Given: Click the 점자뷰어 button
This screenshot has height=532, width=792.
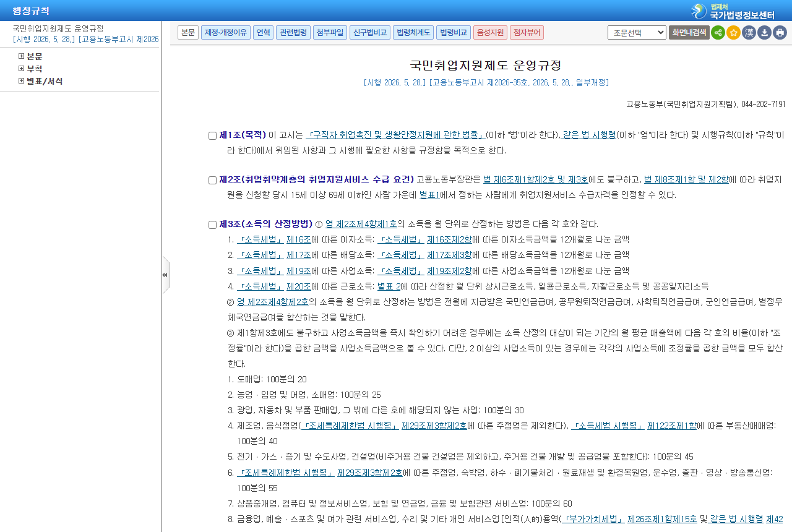Looking at the screenshot, I should pyautogui.click(x=527, y=32).
